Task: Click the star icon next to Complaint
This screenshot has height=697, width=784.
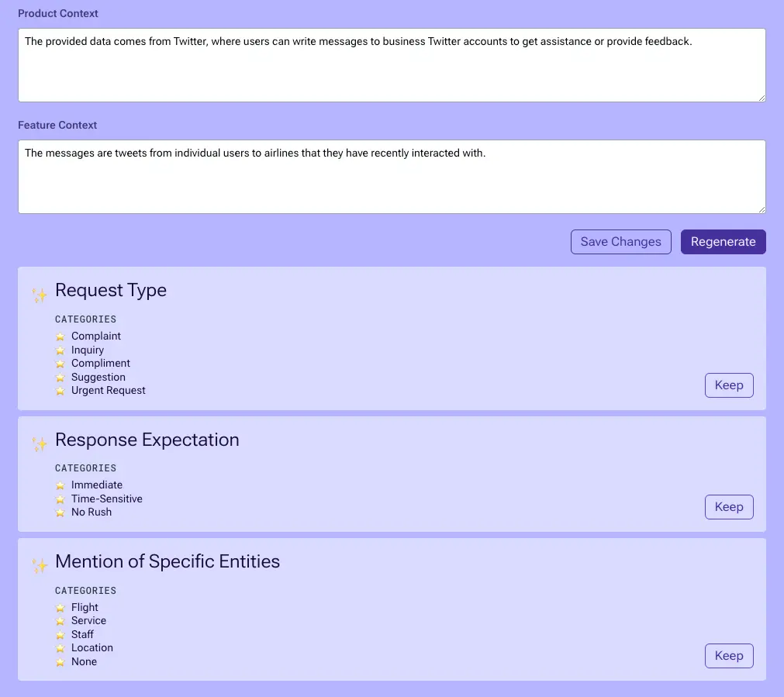Action: (x=60, y=336)
